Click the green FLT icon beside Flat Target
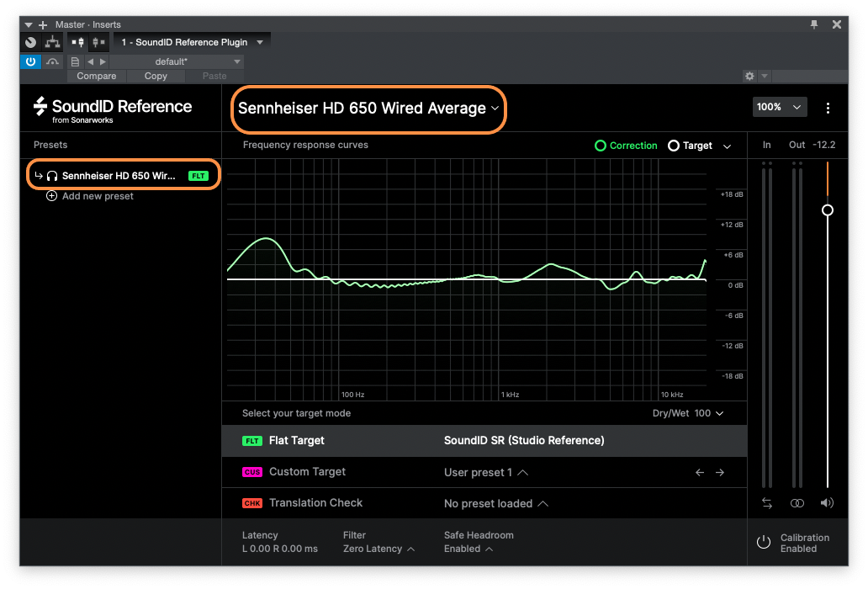The image size is (868, 589). coord(251,441)
